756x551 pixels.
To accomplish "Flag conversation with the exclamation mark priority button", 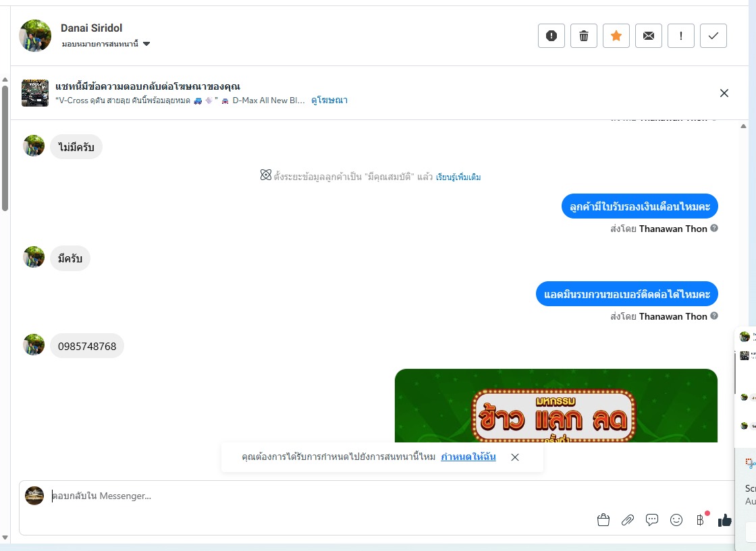I will 681,36.
